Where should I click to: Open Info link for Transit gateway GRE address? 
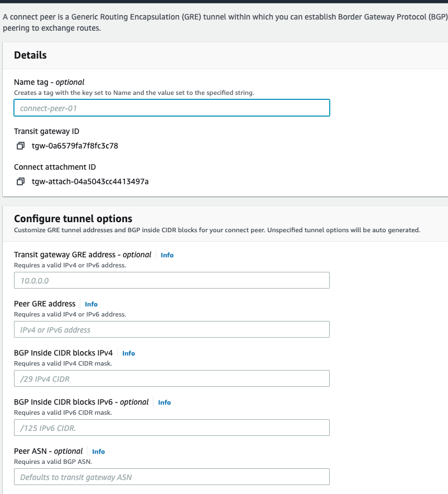(167, 255)
